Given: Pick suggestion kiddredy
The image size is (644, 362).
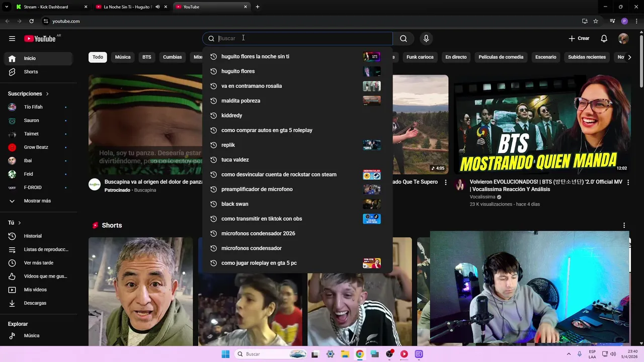Looking at the screenshot, I should pos(297,116).
